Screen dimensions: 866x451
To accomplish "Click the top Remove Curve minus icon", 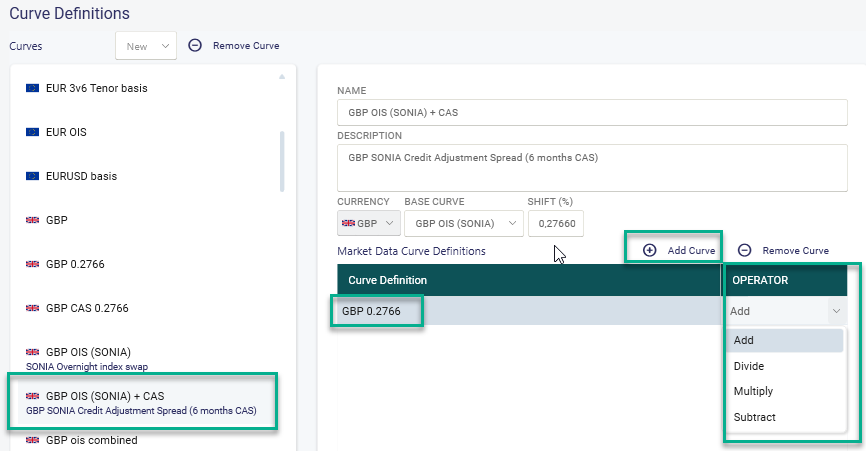I will [x=195, y=45].
